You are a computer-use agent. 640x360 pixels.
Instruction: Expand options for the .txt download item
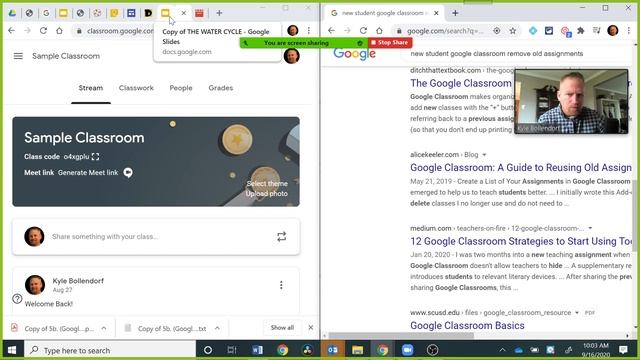[217, 328]
